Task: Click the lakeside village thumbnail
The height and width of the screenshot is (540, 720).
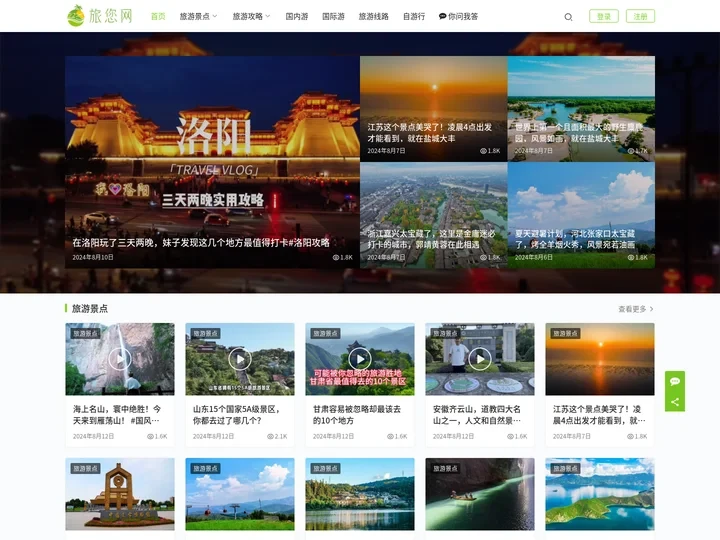Action: [360, 494]
